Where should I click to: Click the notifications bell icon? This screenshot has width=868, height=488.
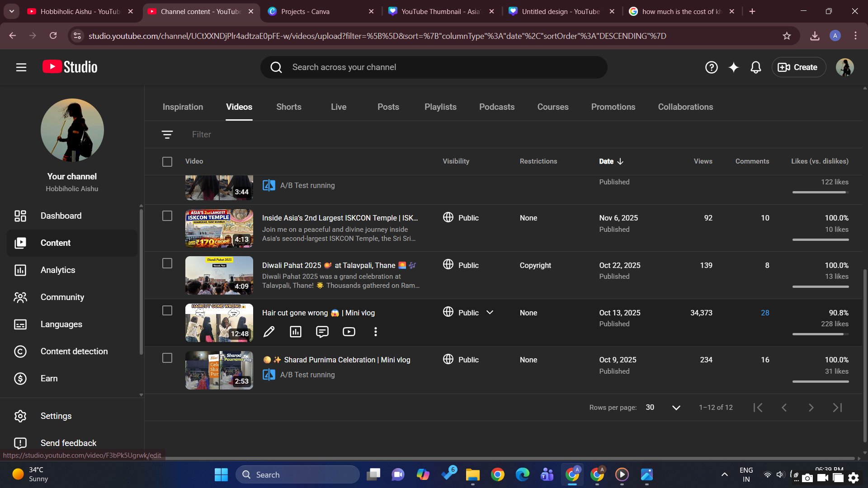click(x=755, y=67)
